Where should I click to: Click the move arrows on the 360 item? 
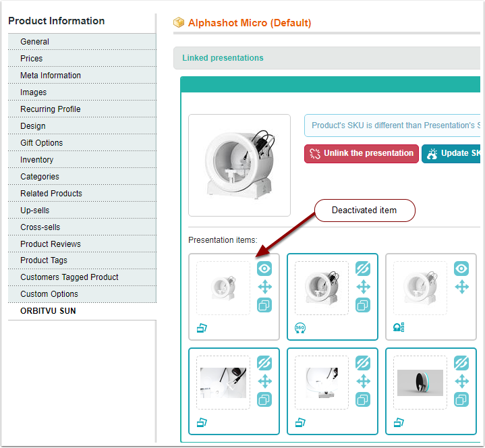(363, 287)
